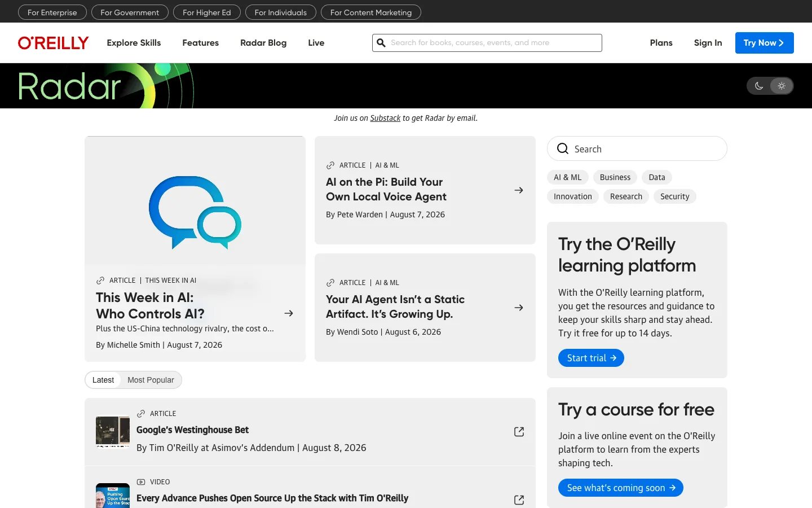
Task: Open the Every Advance video thumbnail
Action: (113, 496)
